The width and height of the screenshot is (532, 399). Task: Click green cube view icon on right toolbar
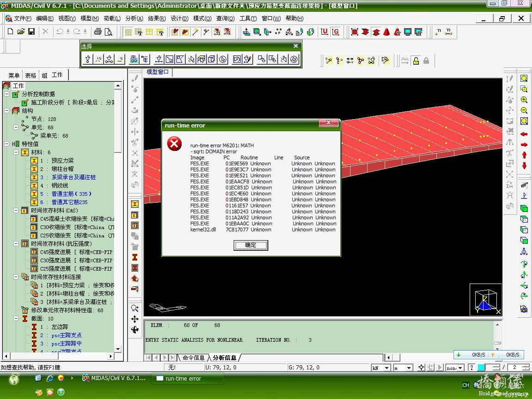click(524, 208)
